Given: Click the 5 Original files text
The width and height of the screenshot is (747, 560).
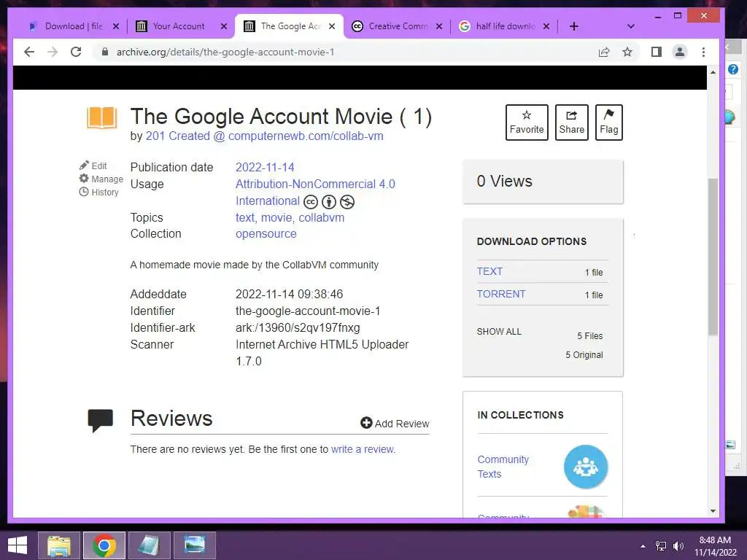Looking at the screenshot, I should (584, 355).
